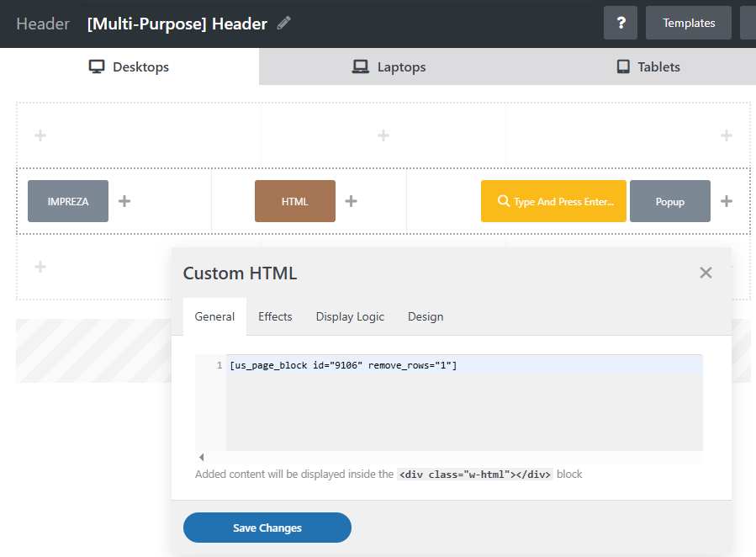
Task: Switch to Tablets view tab
Action: click(648, 66)
